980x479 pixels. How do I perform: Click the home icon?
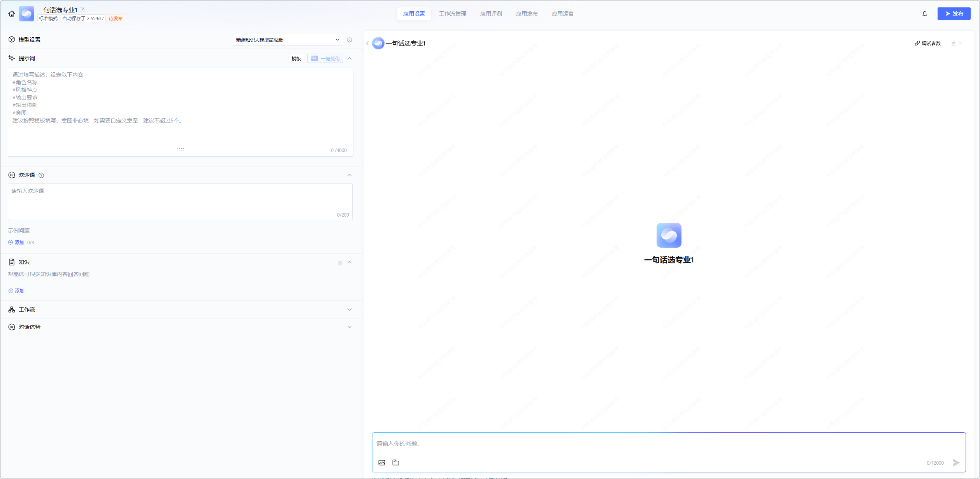12,14
